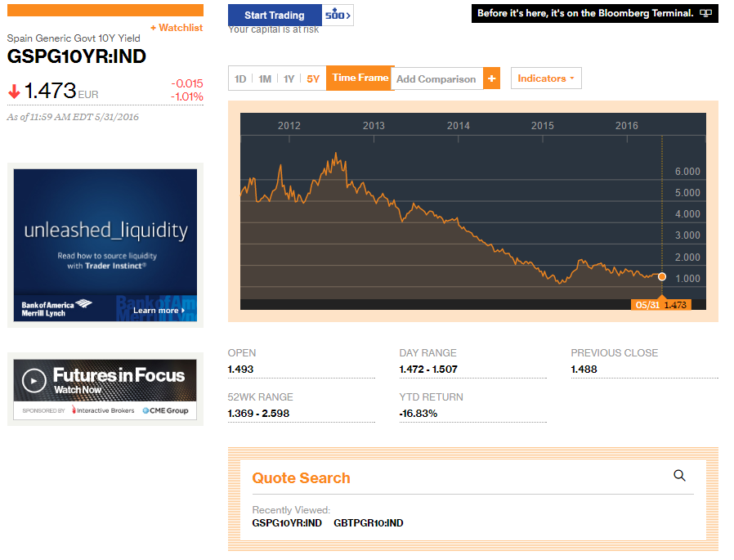This screenshot has height=560, width=734.
Task: Click the Bank of America Merrill Lynch logo
Action: pyautogui.click(x=56, y=308)
